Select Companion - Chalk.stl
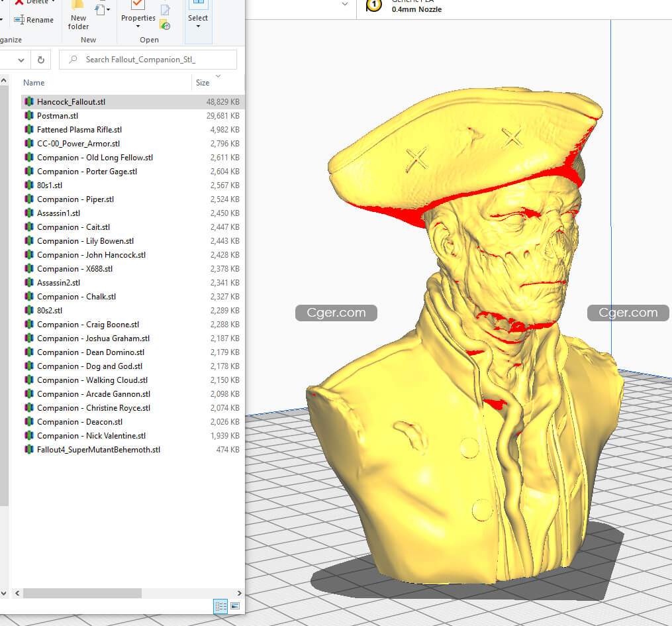The width and height of the screenshot is (672, 626). [133, 297]
